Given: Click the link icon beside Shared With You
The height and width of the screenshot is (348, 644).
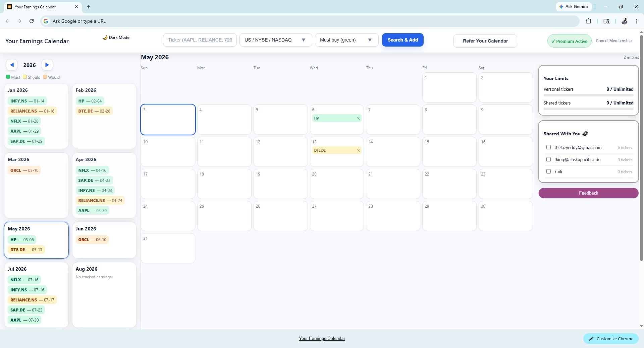Looking at the screenshot, I should (585, 134).
